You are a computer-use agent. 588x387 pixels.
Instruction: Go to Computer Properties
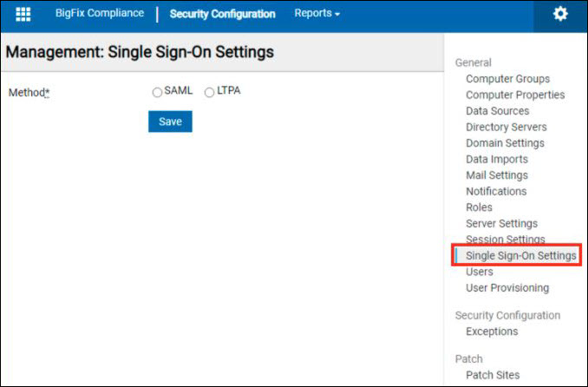coord(515,95)
